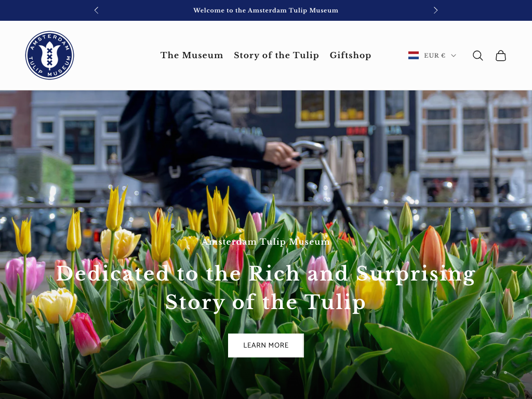Screen dimensions: 532x399
Task: Open Story of the Tulip menu
Action: [276, 55]
